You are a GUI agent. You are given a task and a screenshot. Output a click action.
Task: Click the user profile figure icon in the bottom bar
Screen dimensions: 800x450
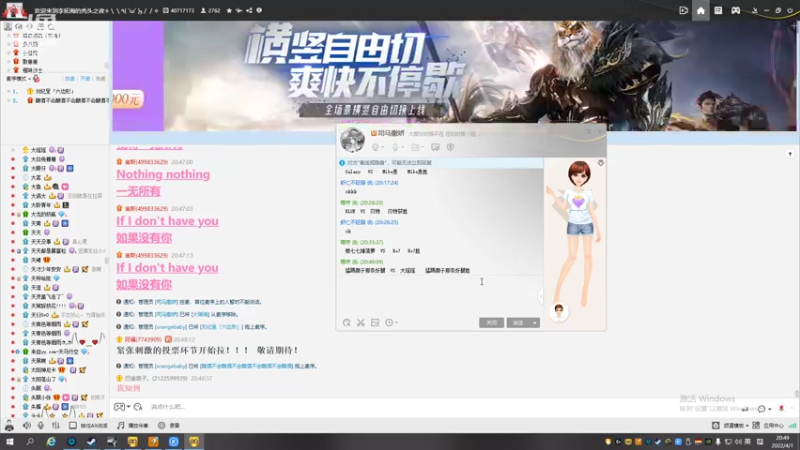9,426
